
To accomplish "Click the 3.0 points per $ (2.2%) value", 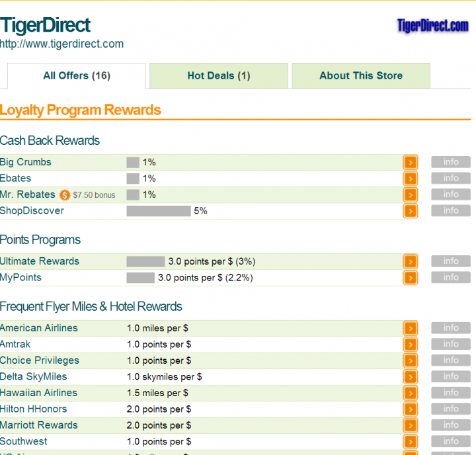I will pos(206,278).
